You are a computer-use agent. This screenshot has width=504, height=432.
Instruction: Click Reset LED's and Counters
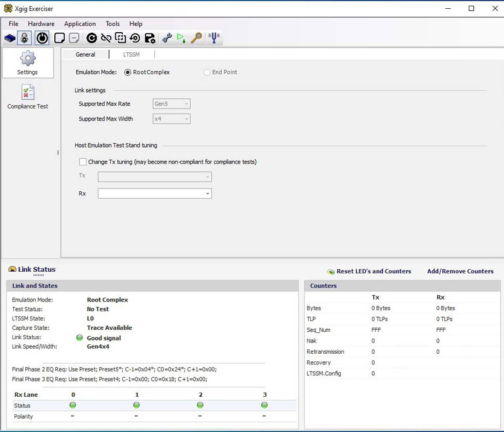pos(373,271)
